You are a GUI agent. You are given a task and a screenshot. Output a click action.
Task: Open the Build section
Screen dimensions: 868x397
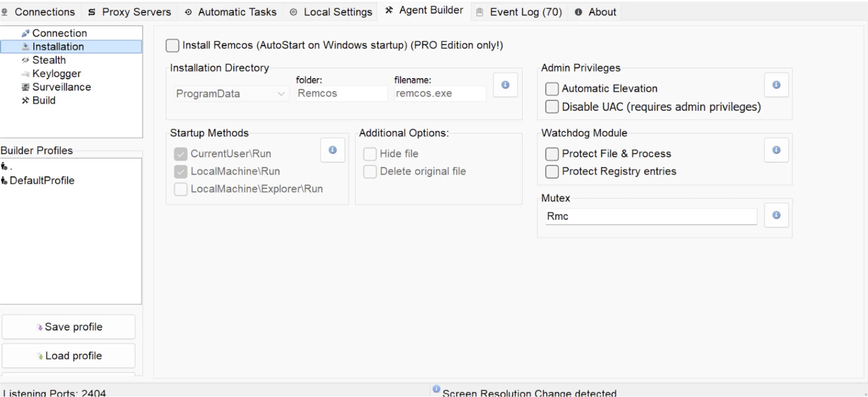(x=44, y=100)
